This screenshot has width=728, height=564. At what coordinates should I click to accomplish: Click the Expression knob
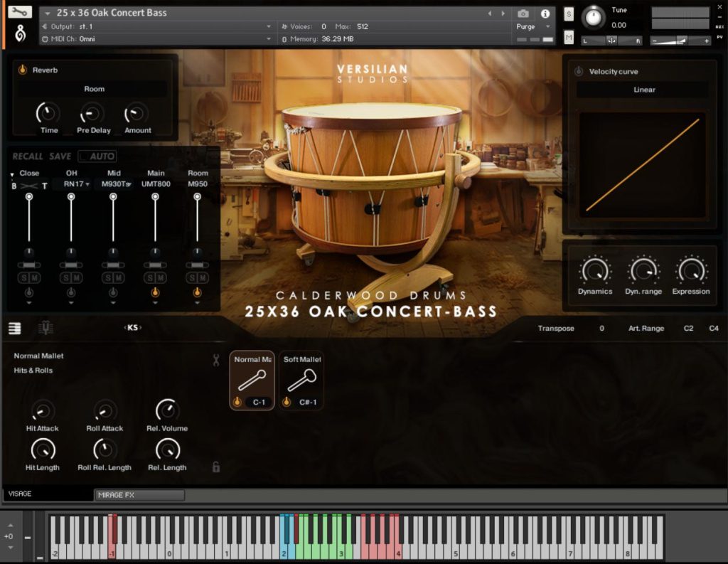click(x=691, y=270)
